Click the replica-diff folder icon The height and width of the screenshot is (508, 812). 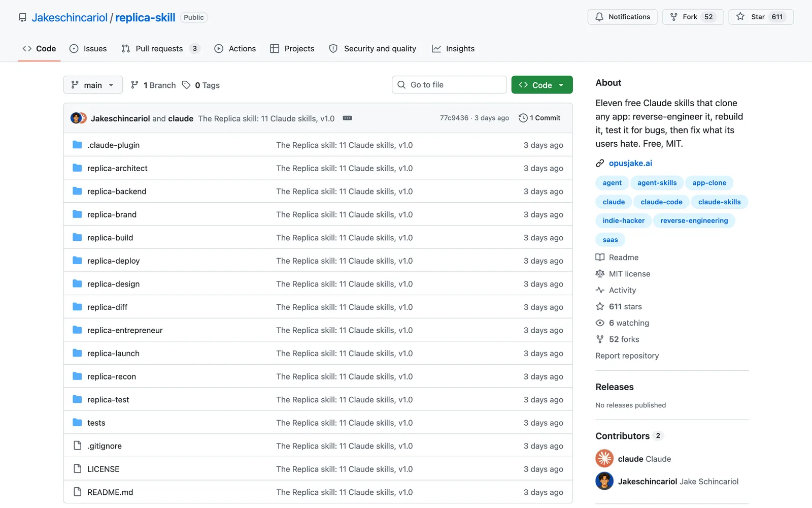[x=77, y=307]
